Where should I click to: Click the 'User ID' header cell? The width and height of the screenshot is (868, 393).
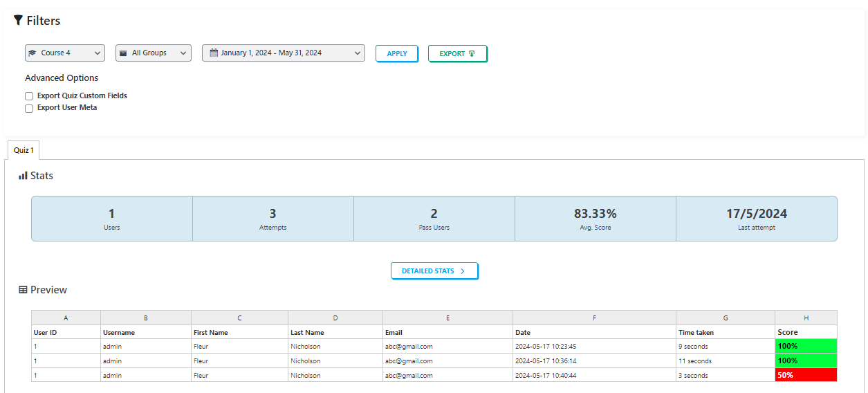(x=66, y=333)
